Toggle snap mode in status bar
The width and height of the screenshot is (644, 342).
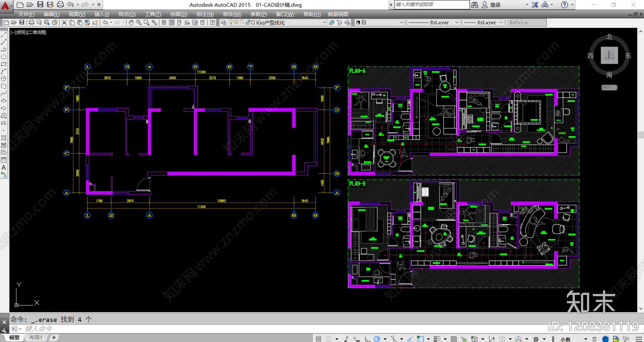coord(328,339)
